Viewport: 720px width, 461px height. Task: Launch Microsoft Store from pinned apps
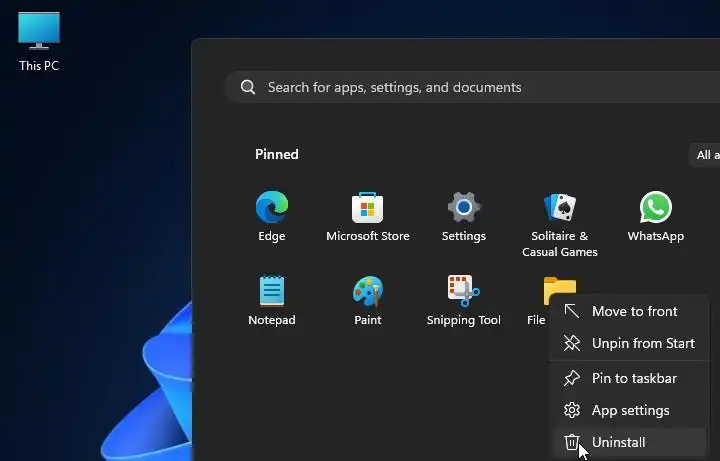pyautogui.click(x=368, y=216)
